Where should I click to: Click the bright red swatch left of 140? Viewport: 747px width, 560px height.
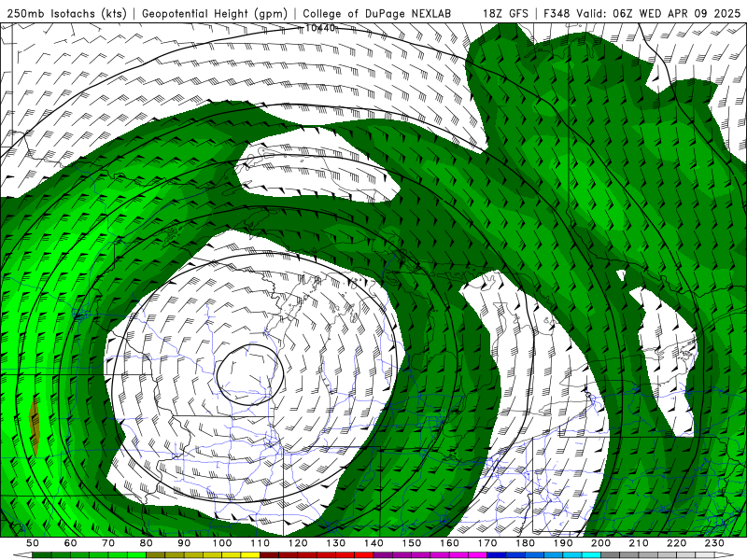pos(364,555)
